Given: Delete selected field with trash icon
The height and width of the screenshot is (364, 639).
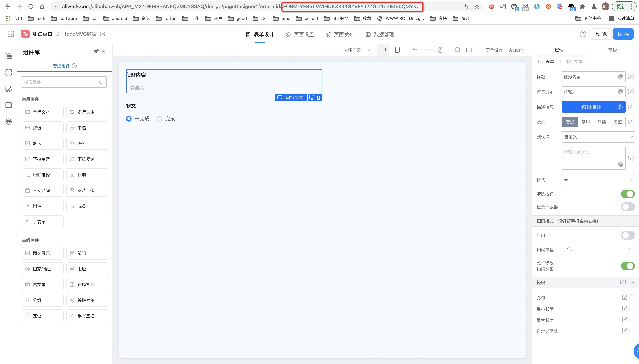Looking at the screenshot, I should (319, 98).
